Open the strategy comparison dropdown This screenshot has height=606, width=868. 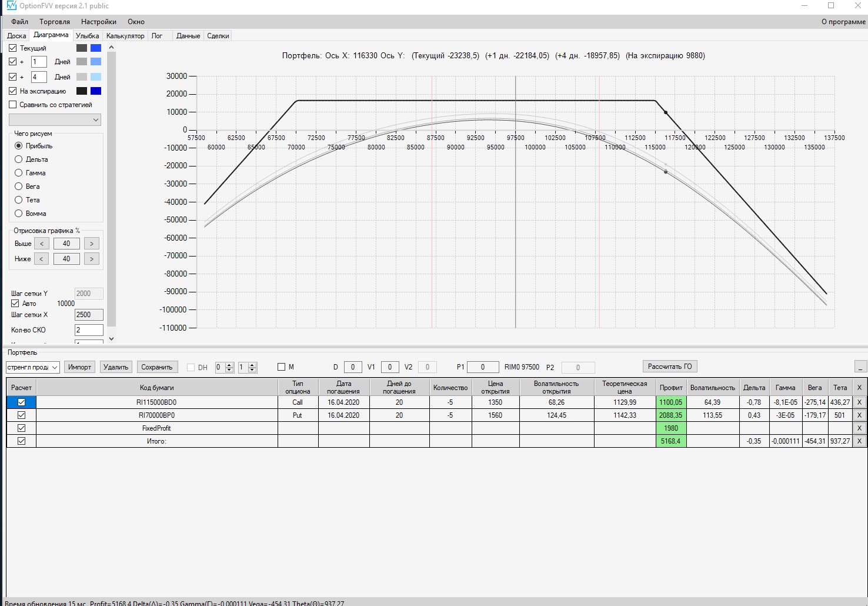coord(55,119)
